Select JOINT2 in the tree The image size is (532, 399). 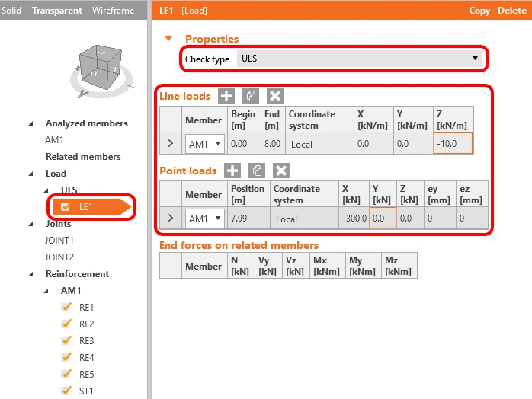59,257
